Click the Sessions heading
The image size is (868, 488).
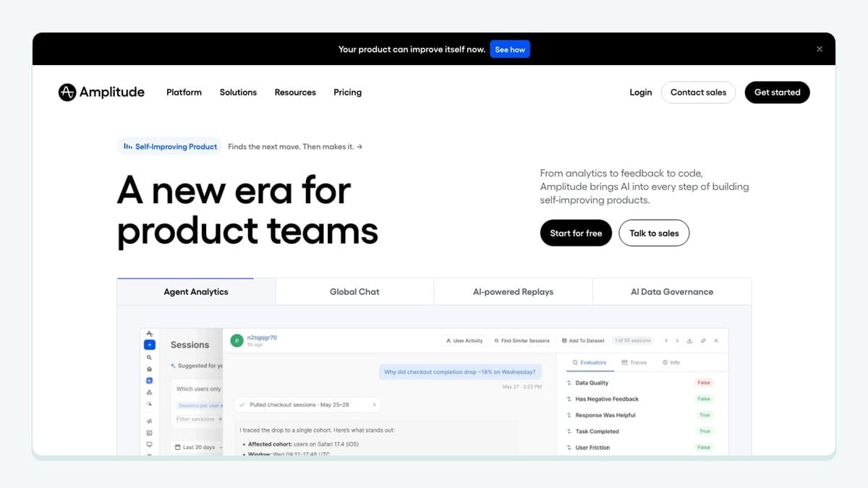click(x=190, y=345)
